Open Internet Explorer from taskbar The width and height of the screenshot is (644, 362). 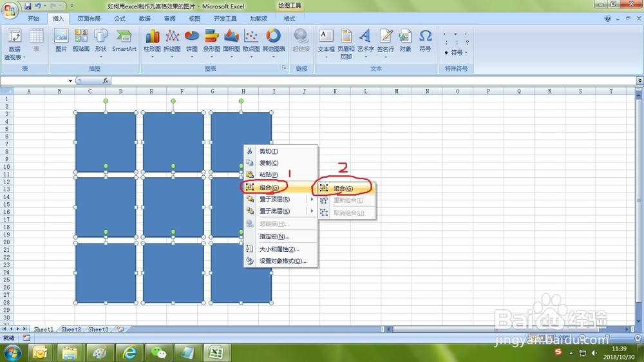coord(130,352)
